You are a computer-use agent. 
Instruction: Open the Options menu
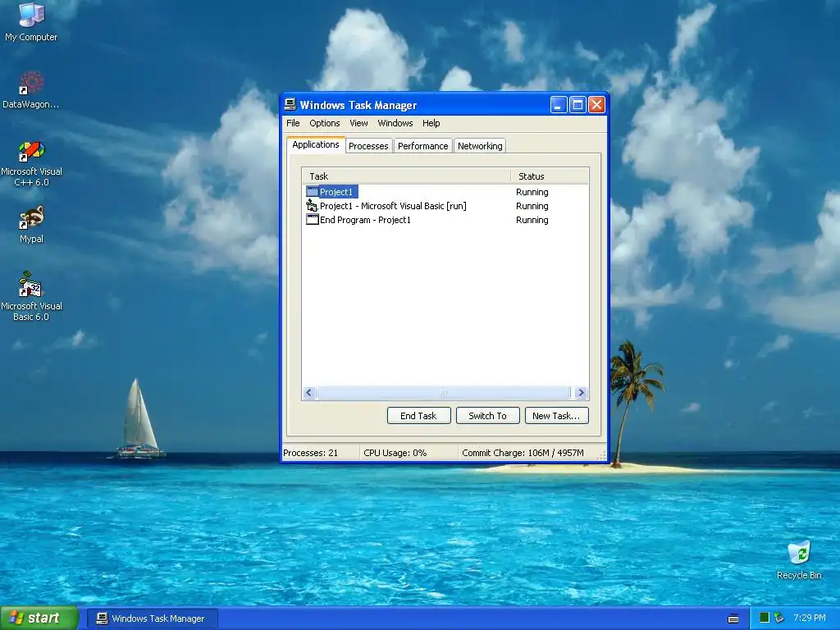click(325, 123)
